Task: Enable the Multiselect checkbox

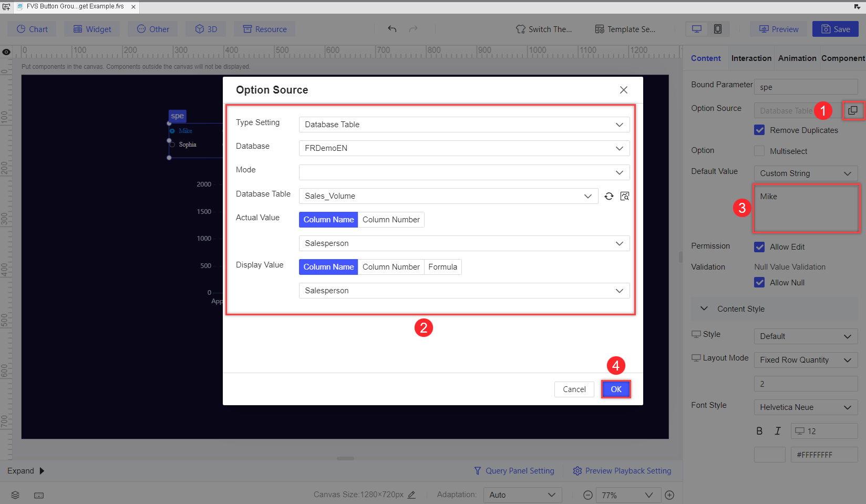Action: [x=759, y=151]
